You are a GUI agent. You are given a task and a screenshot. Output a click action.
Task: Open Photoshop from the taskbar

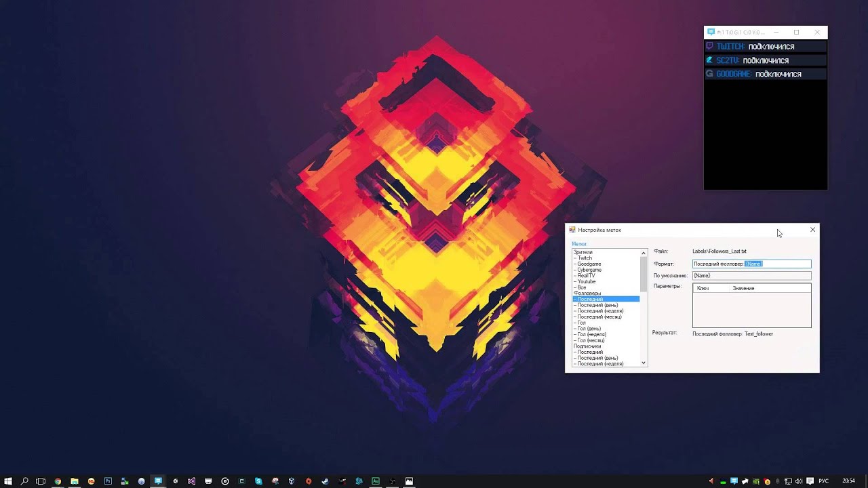pyautogui.click(x=108, y=481)
